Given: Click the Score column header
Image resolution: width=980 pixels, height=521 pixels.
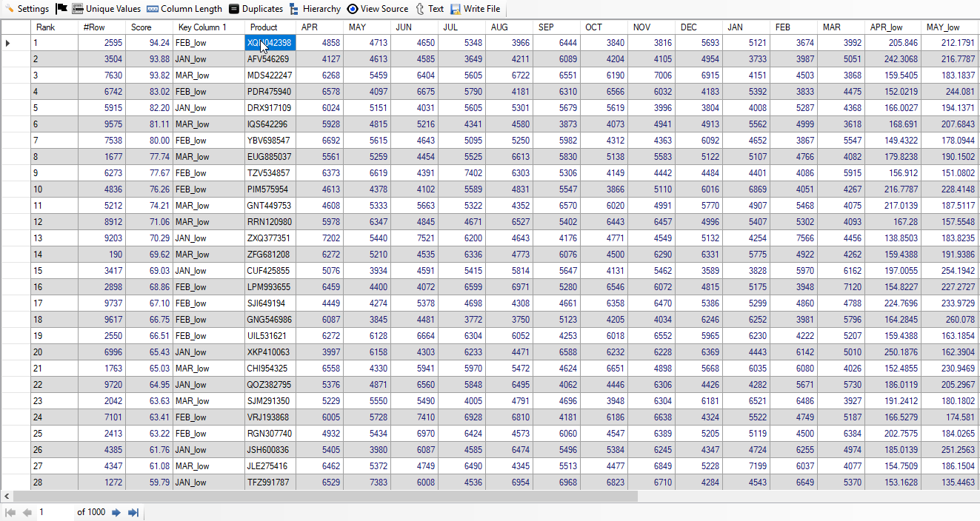Looking at the screenshot, I should 148,27.
